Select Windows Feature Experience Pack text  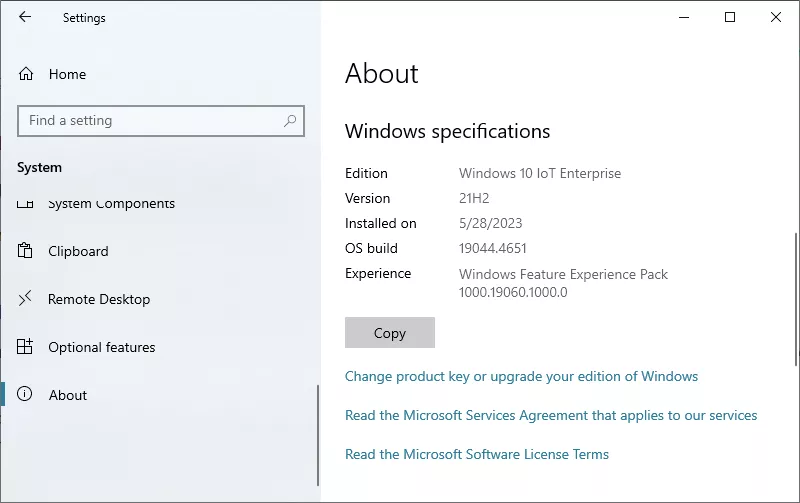click(563, 274)
